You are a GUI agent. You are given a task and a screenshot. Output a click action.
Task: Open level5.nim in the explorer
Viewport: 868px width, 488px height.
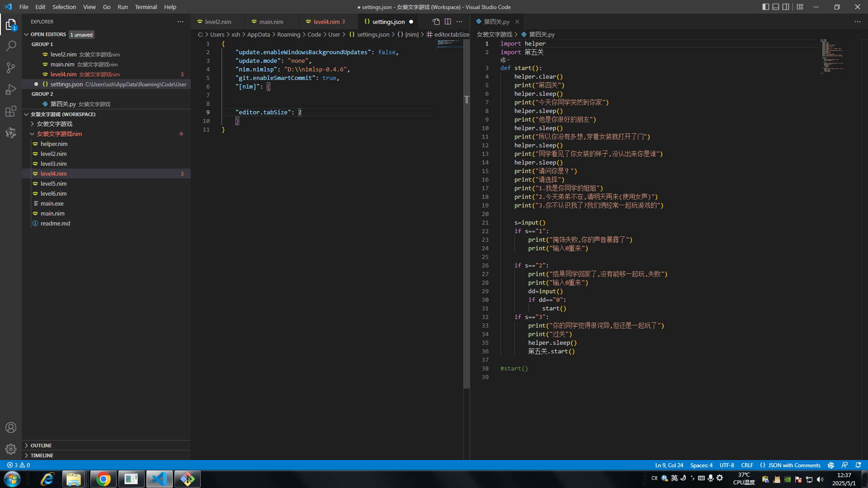[x=53, y=183]
